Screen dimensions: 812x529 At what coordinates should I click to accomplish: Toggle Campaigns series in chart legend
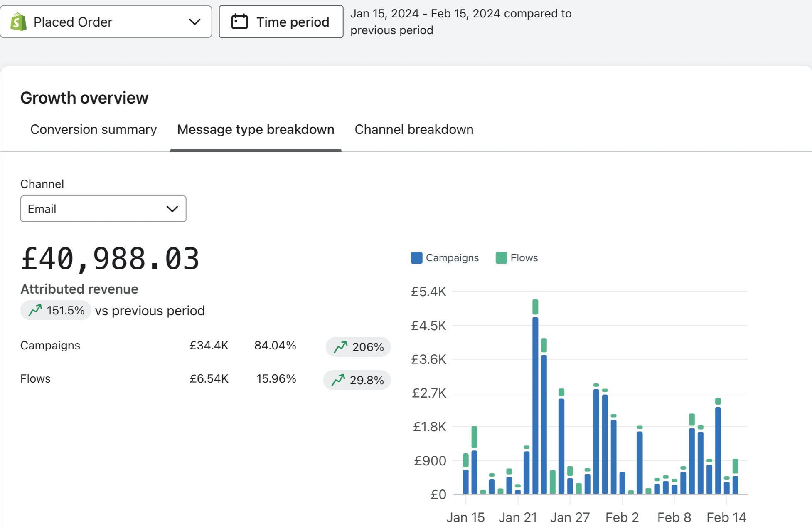point(452,258)
